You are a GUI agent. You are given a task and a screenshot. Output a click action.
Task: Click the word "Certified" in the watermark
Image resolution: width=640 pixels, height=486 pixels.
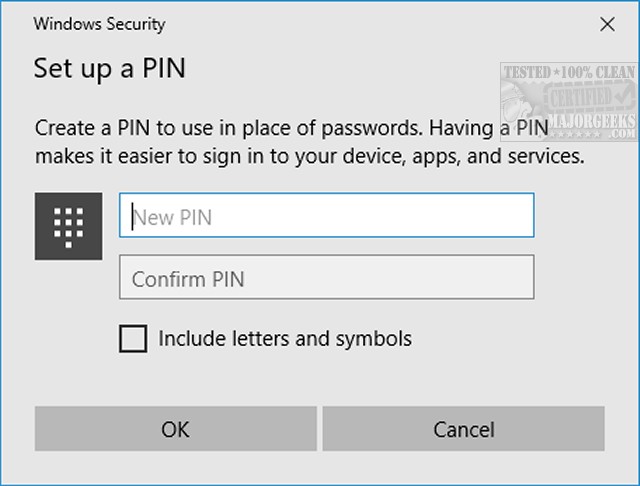(x=574, y=95)
